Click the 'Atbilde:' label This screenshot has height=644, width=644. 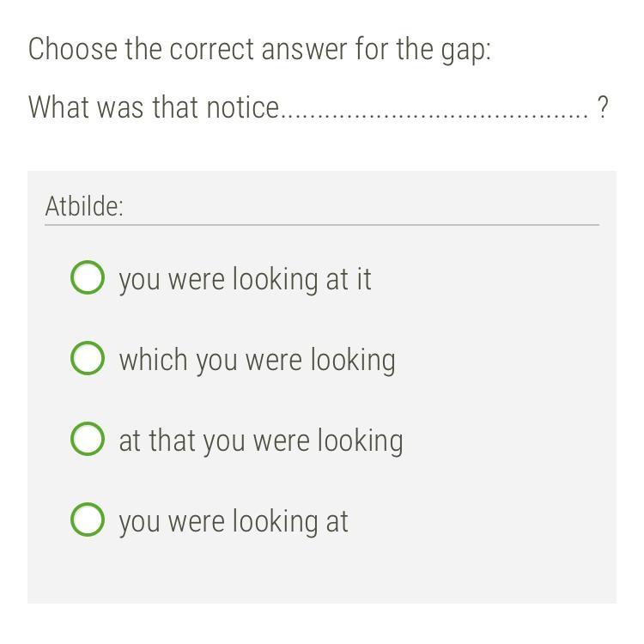pos(84,206)
